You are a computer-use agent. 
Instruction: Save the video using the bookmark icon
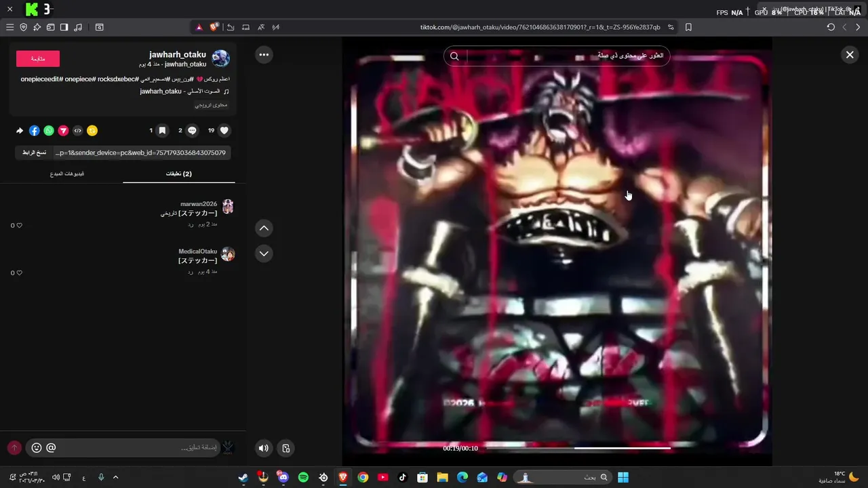(162, 131)
